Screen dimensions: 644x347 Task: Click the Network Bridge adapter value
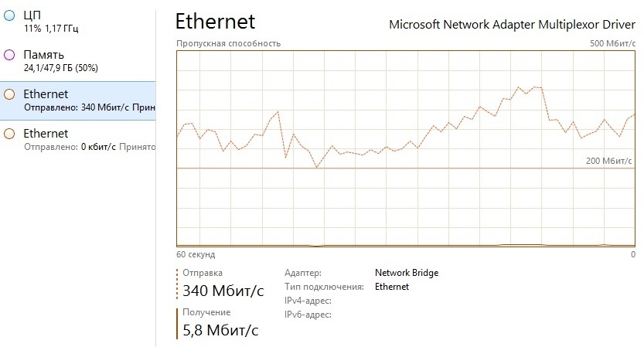[x=407, y=273]
